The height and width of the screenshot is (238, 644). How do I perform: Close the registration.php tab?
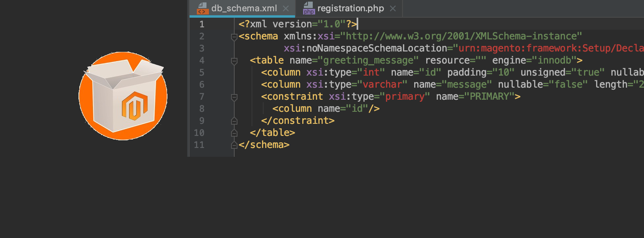click(x=393, y=8)
